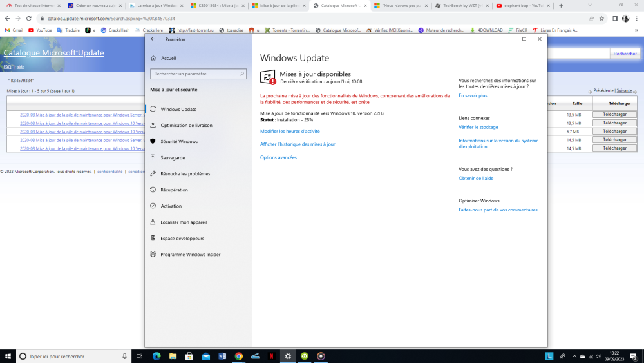Click the Chrome address bar URL
Screen dimensions: 644x363
pyautogui.click(x=111, y=19)
